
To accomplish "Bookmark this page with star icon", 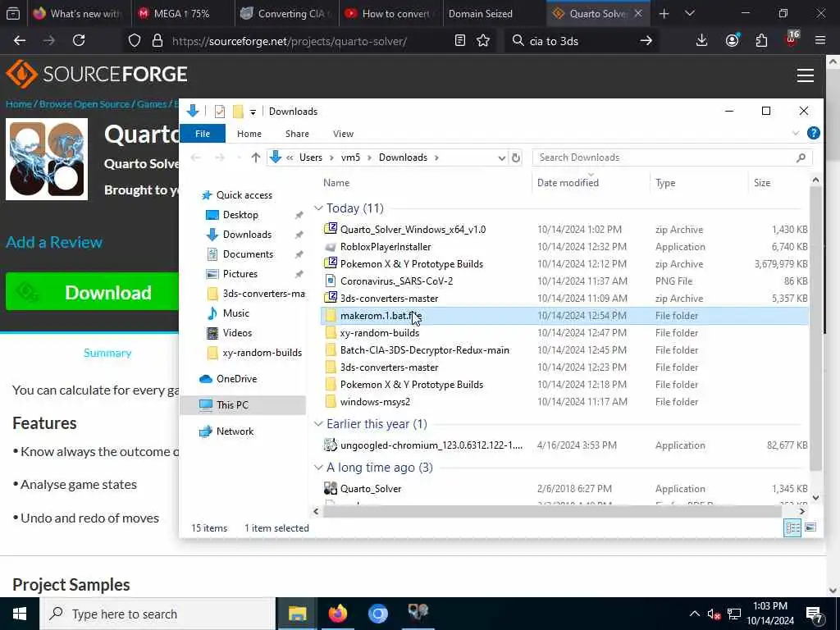I will (x=483, y=40).
